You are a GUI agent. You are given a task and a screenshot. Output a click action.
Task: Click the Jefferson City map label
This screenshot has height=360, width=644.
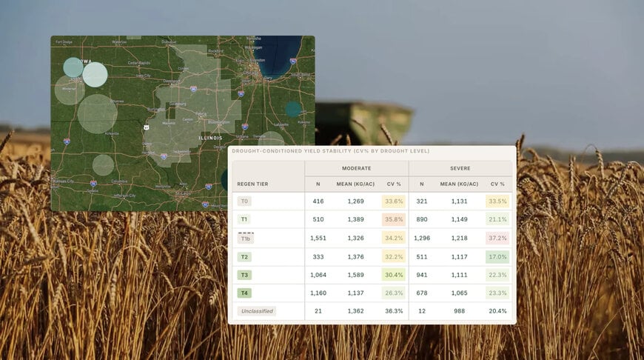coord(124,196)
